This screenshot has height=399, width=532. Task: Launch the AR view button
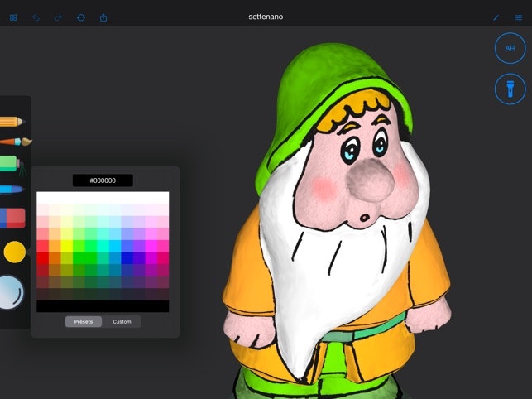click(510, 48)
